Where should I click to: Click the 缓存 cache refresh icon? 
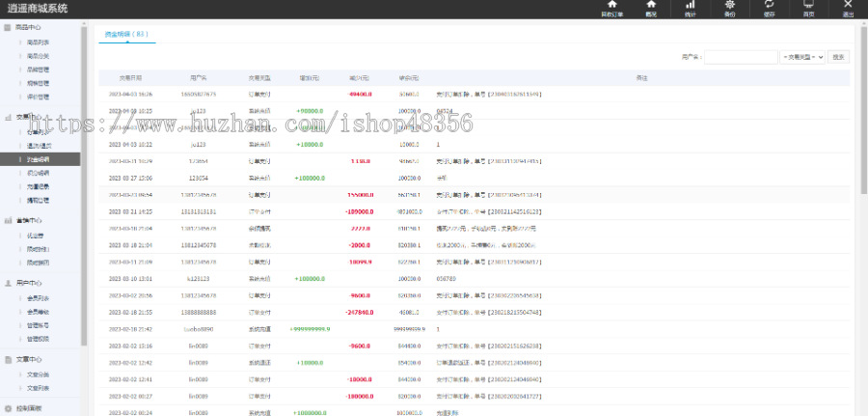[x=769, y=4]
